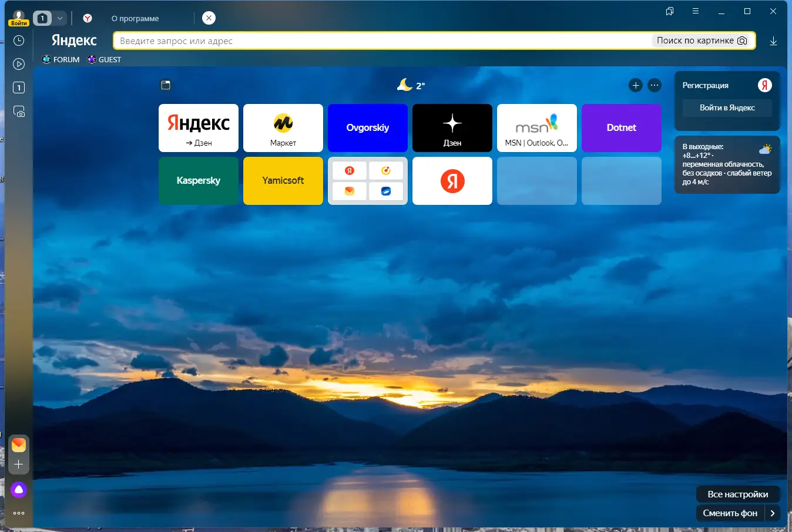Open the yellow Yamicsoft tile
The width and height of the screenshot is (792, 532).
click(283, 181)
